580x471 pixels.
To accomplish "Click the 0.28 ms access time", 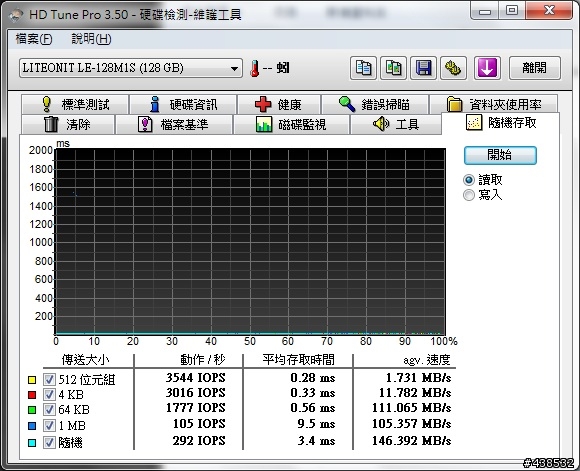I will (x=313, y=378).
